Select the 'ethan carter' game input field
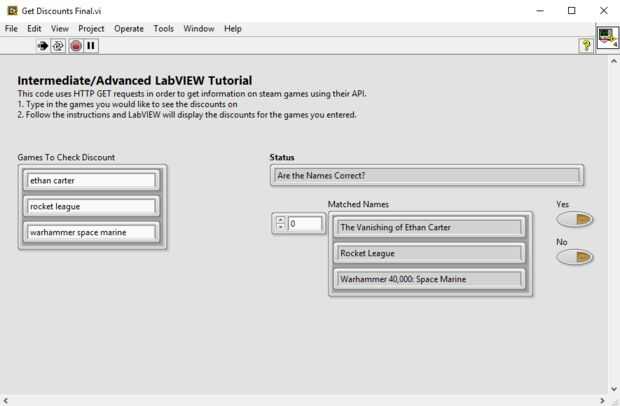Screen dimensions: 620x406 pos(91,181)
